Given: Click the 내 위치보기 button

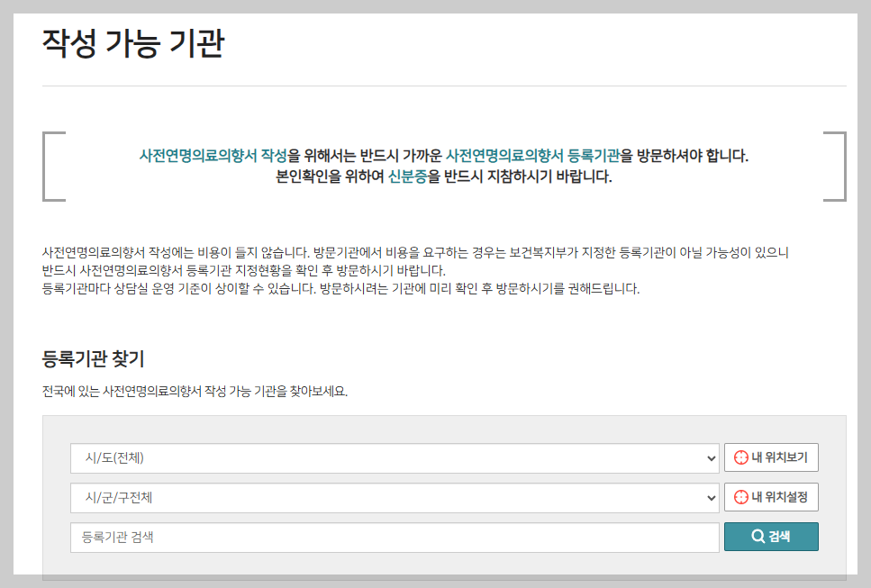Looking at the screenshot, I should pos(771,457).
